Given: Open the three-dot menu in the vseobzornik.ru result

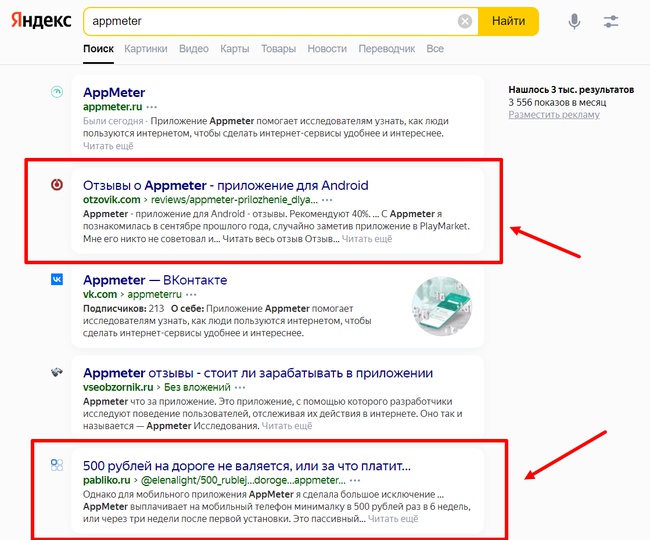Looking at the screenshot, I should tap(240, 387).
